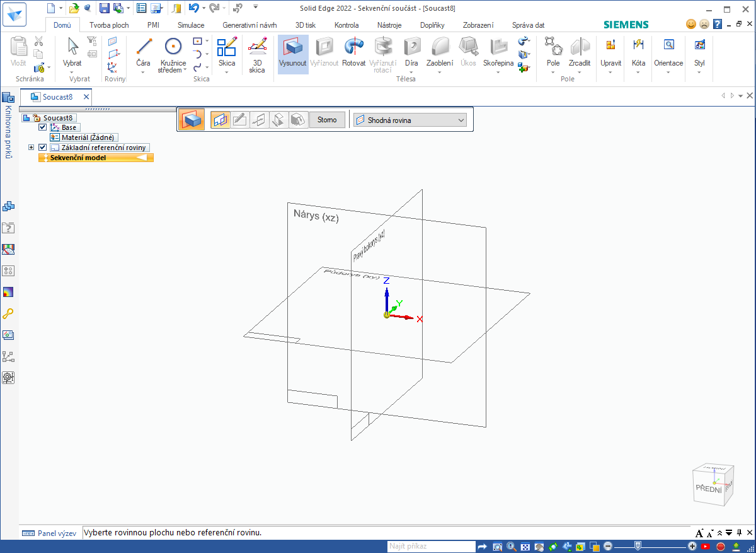Click the application menu button
756x553 pixels.
click(x=15, y=14)
